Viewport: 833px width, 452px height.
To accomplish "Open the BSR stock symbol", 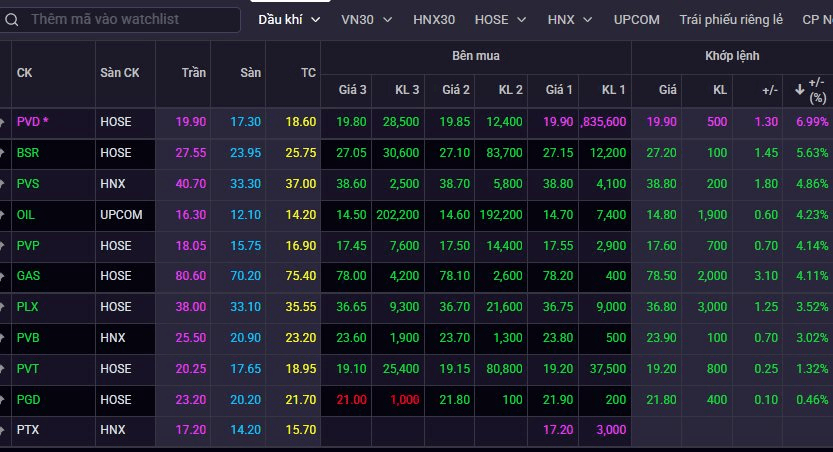I will (28, 153).
